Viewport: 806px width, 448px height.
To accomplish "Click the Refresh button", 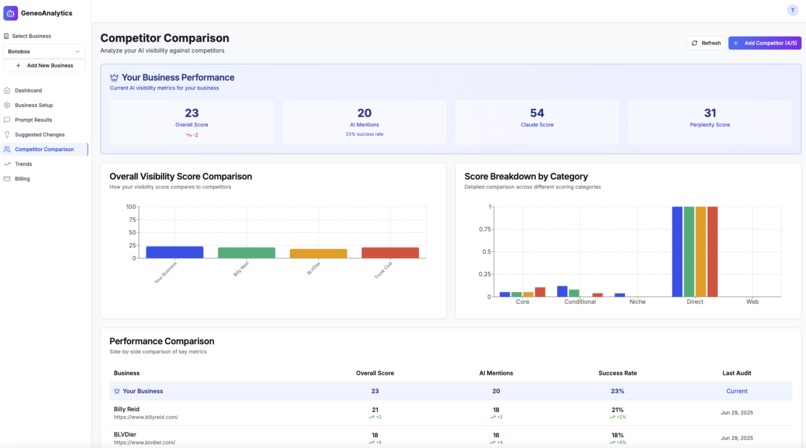I will (x=706, y=43).
